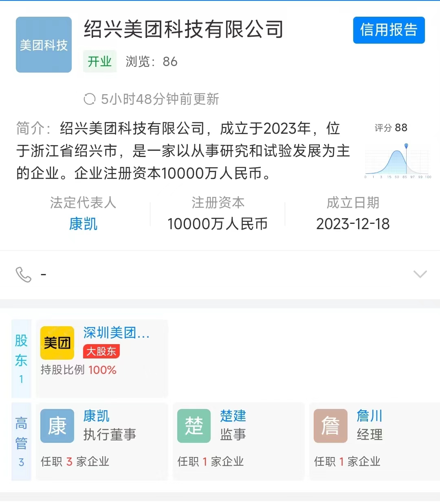Tap the 美团科技 company logo
The width and height of the screenshot is (440, 504).
click(44, 45)
